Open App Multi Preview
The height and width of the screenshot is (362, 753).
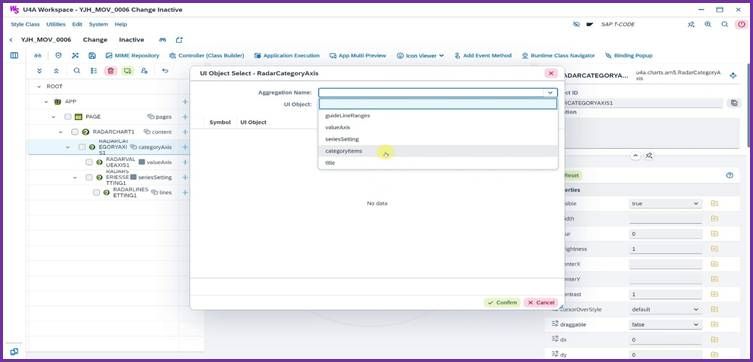(358, 56)
